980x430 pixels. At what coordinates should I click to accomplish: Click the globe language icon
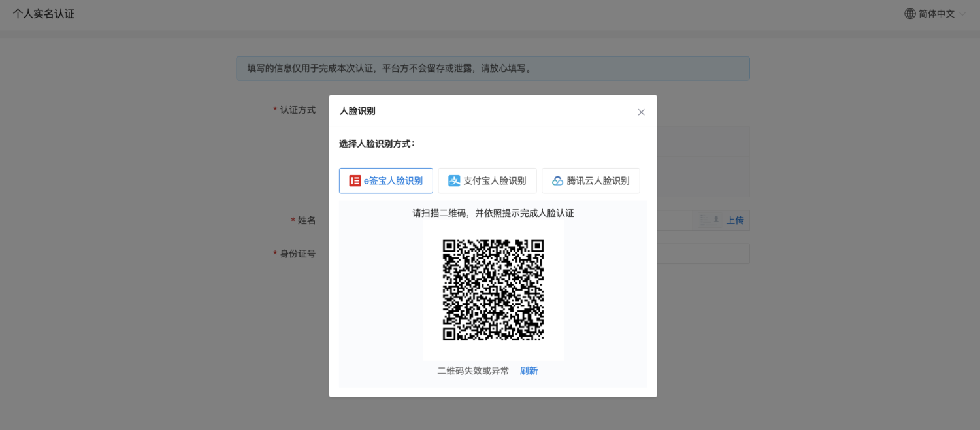coord(910,14)
